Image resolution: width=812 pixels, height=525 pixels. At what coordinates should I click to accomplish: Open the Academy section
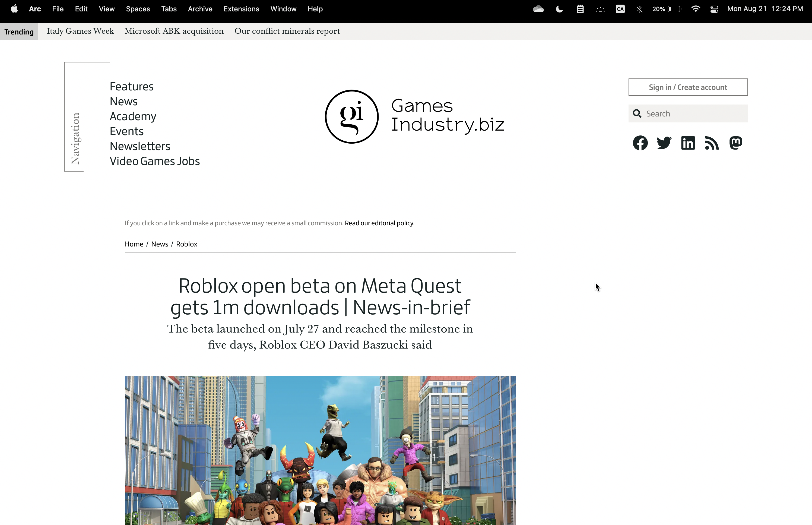coord(133,116)
